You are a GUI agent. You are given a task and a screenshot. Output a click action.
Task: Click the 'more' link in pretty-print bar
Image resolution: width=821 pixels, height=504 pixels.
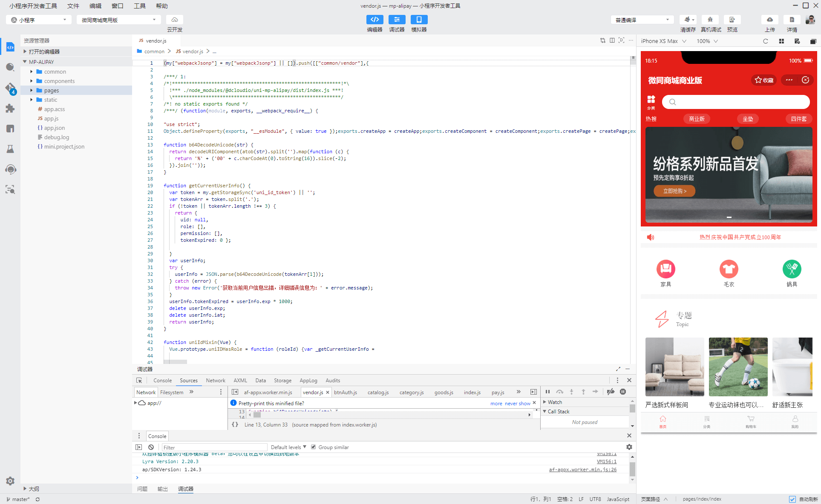tap(496, 403)
